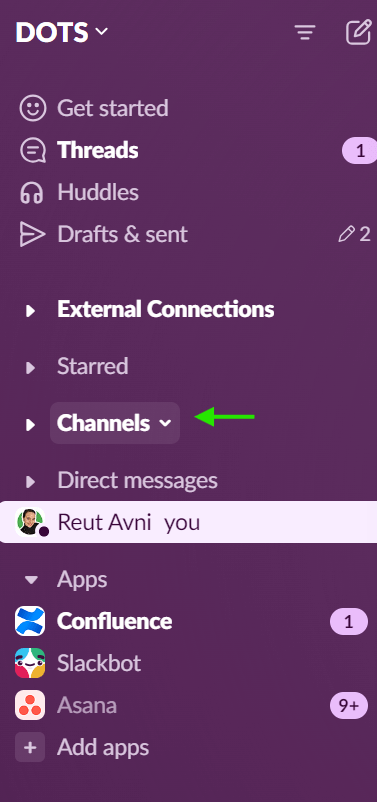Click the Get started smiley icon
The height and width of the screenshot is (802, 377).
tap(32, 108)
